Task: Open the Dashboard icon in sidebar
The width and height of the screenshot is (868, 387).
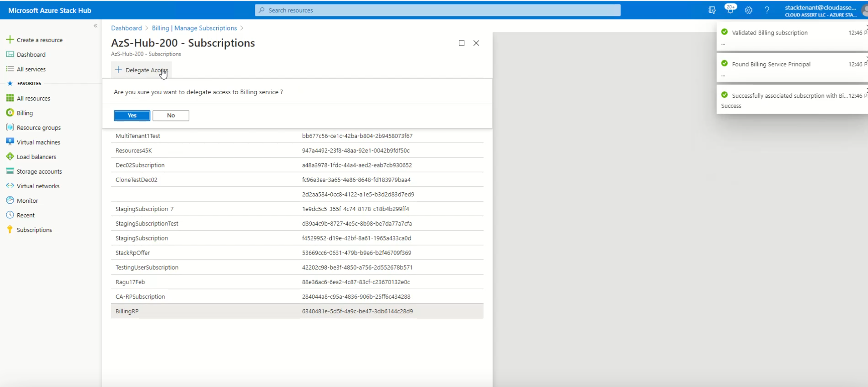Action: click(10, 54)
